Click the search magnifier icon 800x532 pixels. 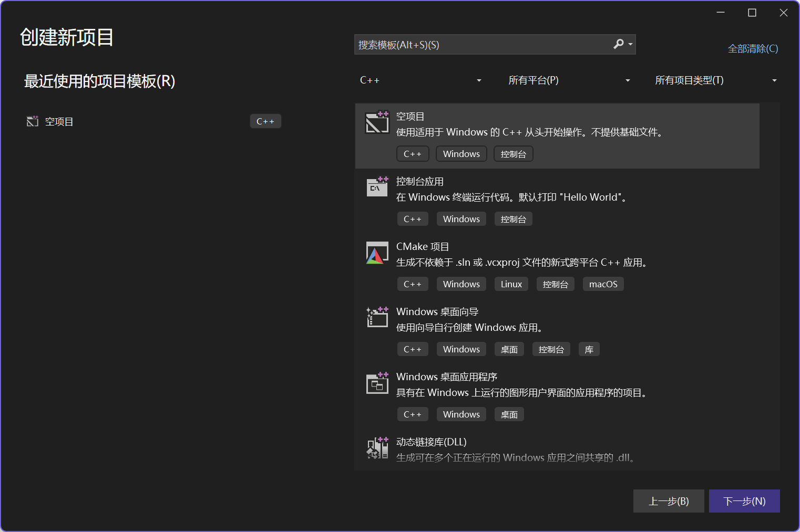coord(619,44)
